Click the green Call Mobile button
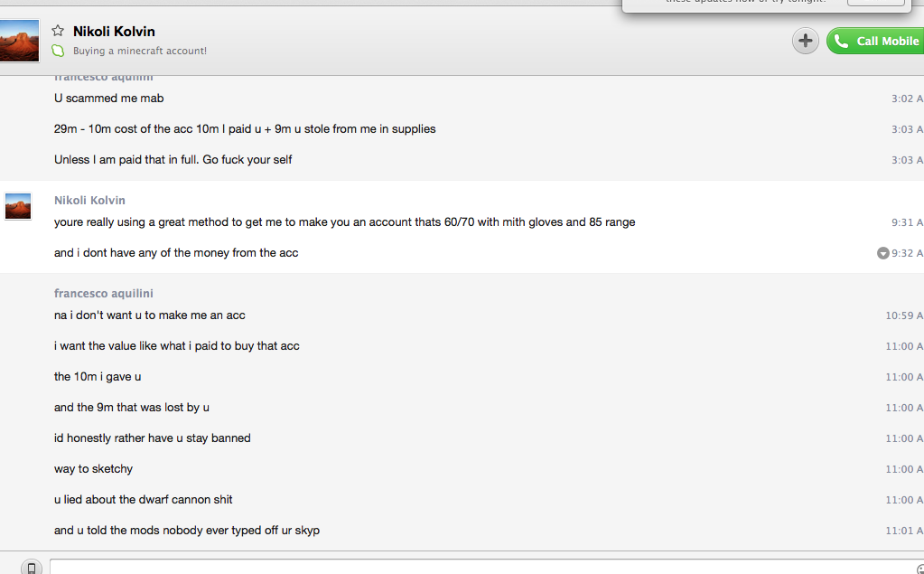Viewport: 924px width, 574px height. (874, 41)
